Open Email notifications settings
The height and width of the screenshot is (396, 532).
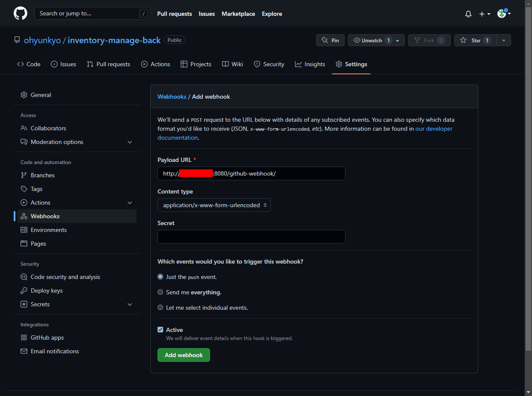[77, 351]
